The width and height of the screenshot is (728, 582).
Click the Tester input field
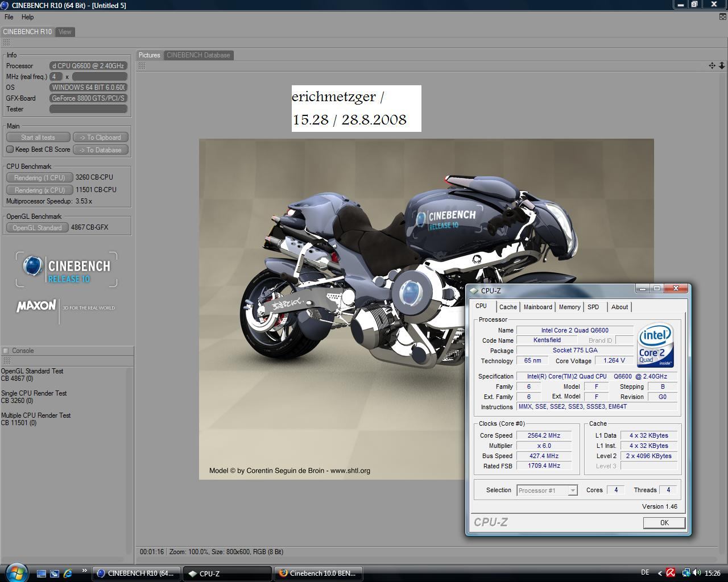coord(88,109)
